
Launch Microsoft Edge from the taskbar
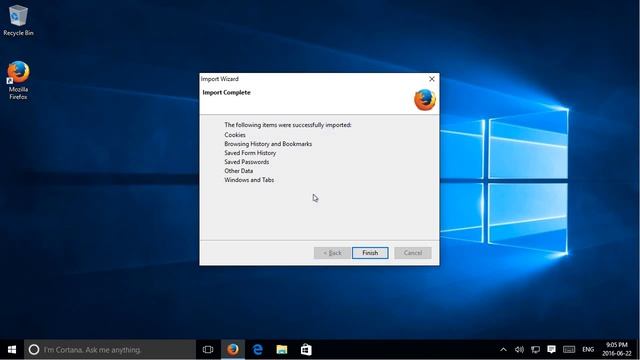click(x=258, y=350)
